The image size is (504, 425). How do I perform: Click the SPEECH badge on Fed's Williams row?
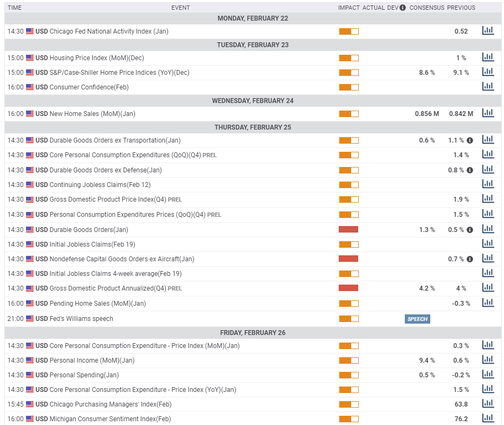click(x=417, y=319)
